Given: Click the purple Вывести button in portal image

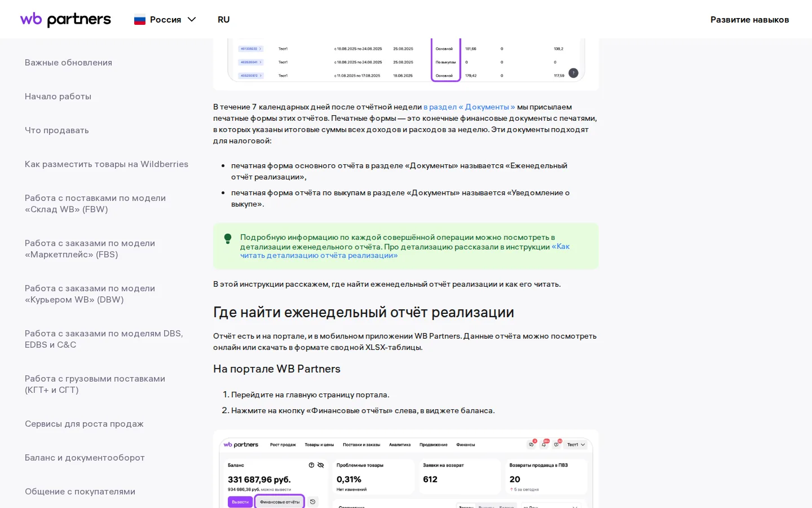Looking at the screenshot, I should tap(240, 502).
